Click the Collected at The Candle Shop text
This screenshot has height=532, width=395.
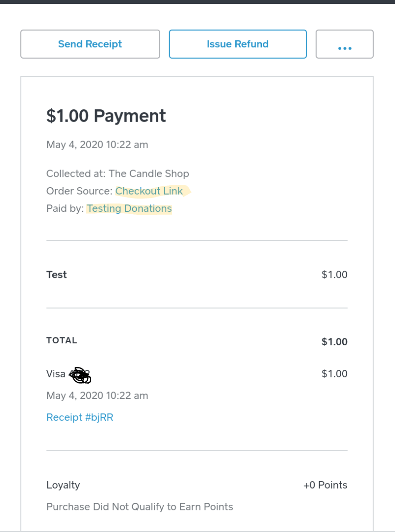pyautogui.click(x=117, y=173)
